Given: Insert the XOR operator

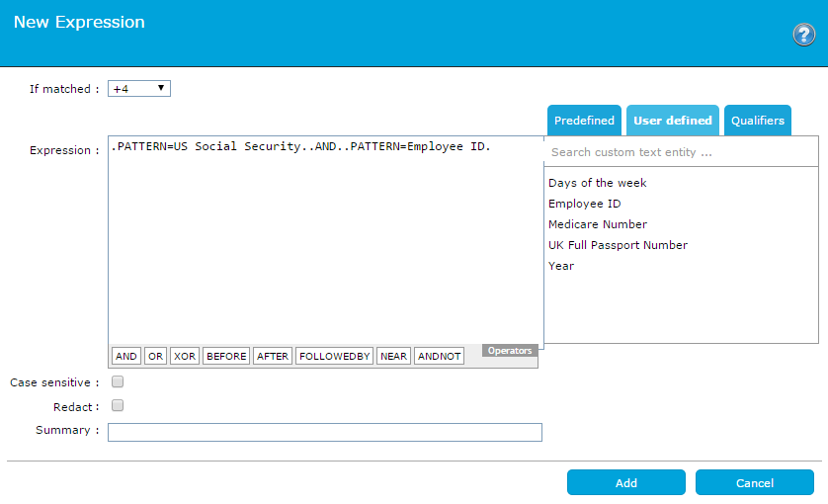Looking at the screenshot, I should (184, 357).
